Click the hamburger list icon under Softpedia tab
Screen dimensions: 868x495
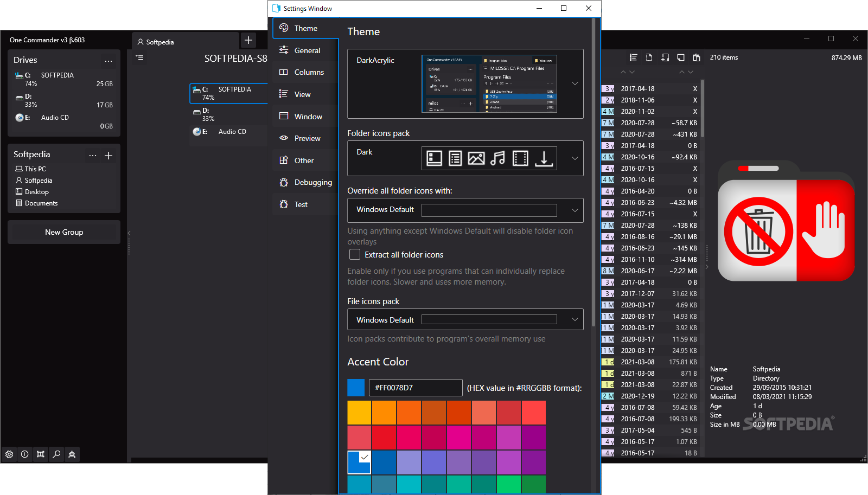(x=140, y=57)
